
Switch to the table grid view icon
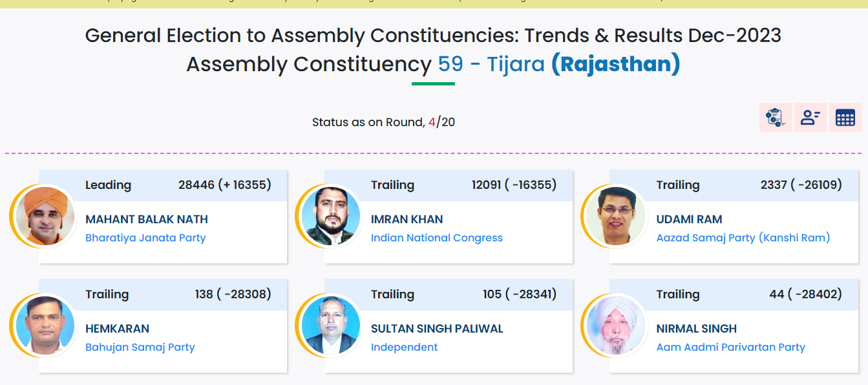845,117
